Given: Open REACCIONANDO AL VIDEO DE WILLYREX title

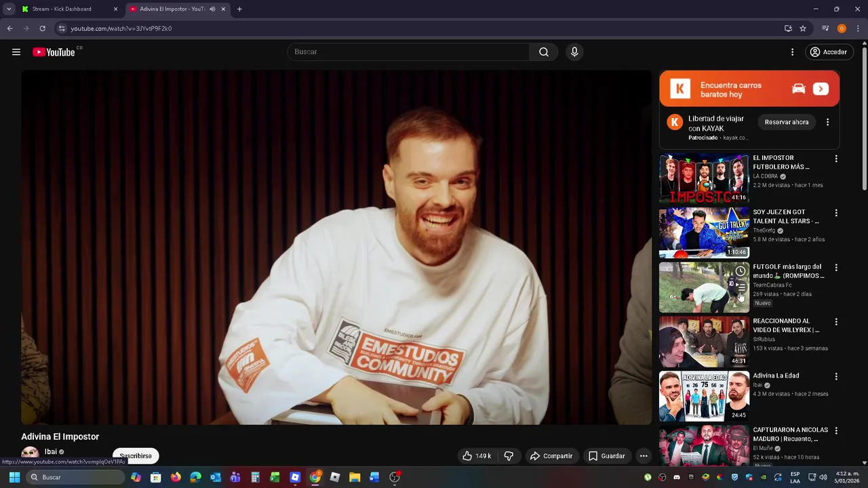Looking at the screenshot, I should [x=786, y=325].
